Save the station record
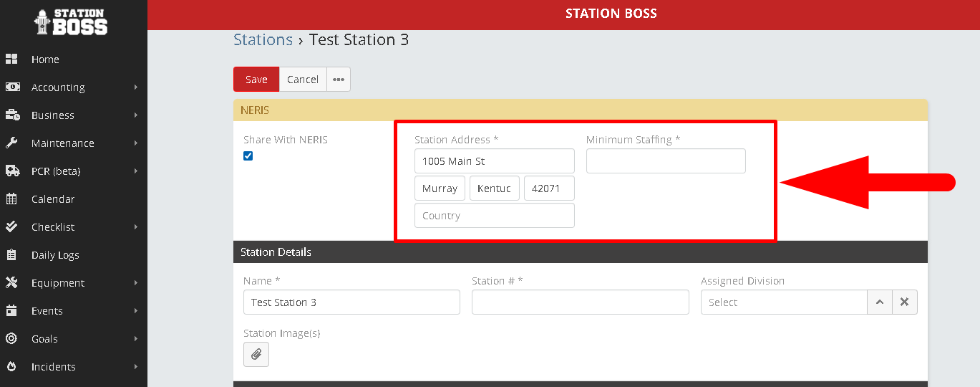Image resolution: width=980 pixels, height=387 pixels. point(256,80)
